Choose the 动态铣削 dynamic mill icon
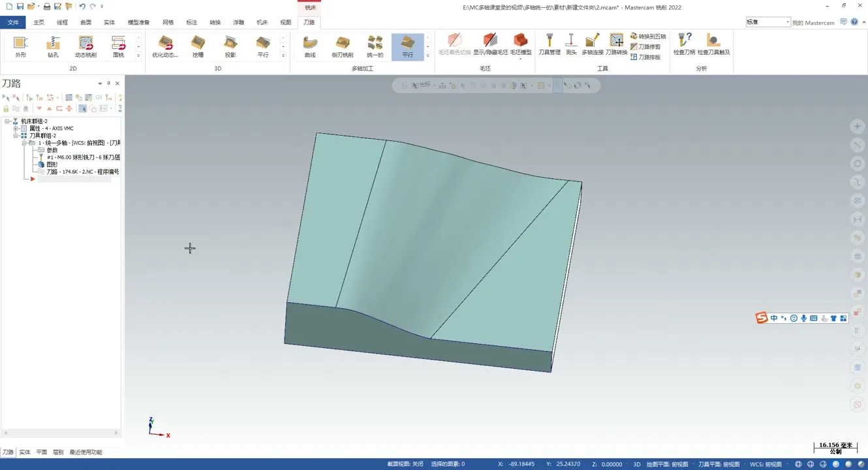868x470 pixels. pos(85,46)
